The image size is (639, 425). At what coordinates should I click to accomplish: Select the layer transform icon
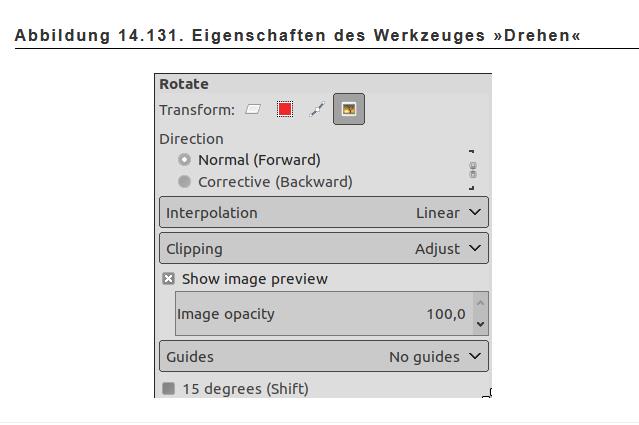253,110
